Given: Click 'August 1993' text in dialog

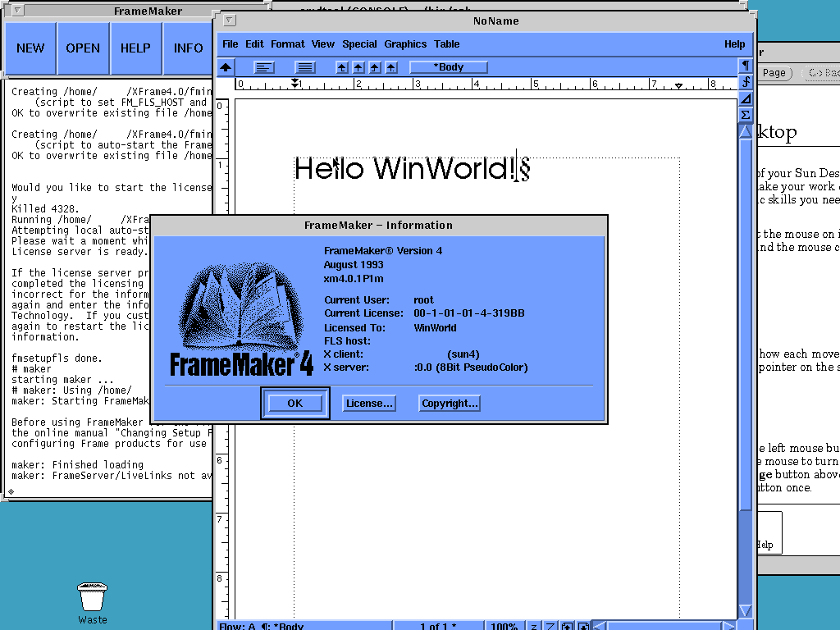Looking at the screenshot, I should tap(354, 265).
